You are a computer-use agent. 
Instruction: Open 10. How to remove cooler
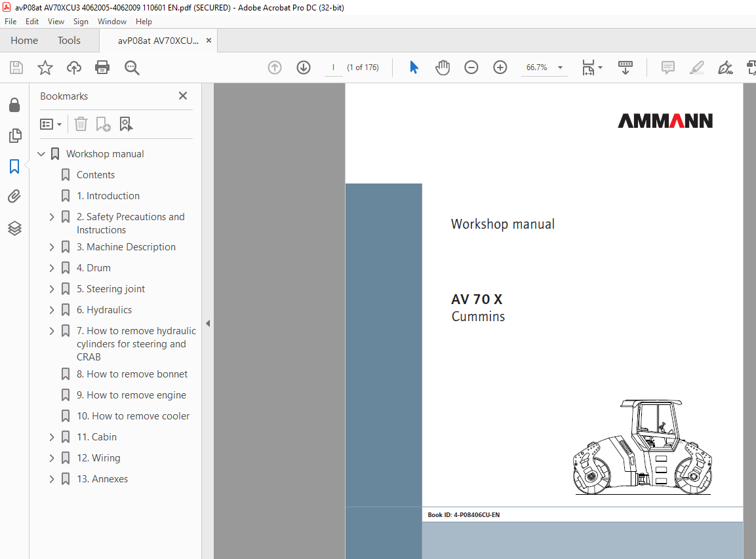click(133, 416)
